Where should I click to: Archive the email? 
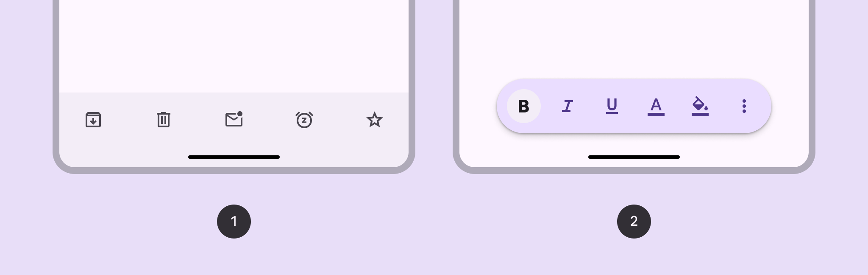pyautogui.click(x=93, y=120)
